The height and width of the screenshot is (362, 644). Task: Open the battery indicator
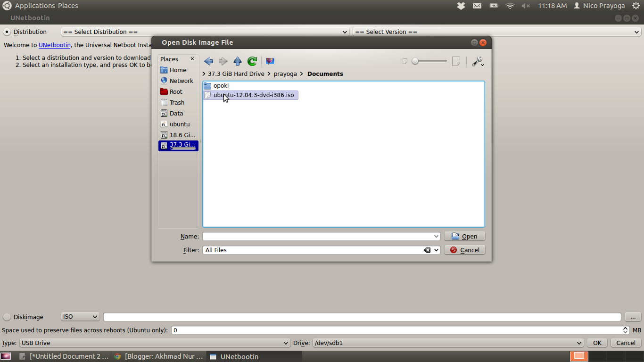(494, 6)
